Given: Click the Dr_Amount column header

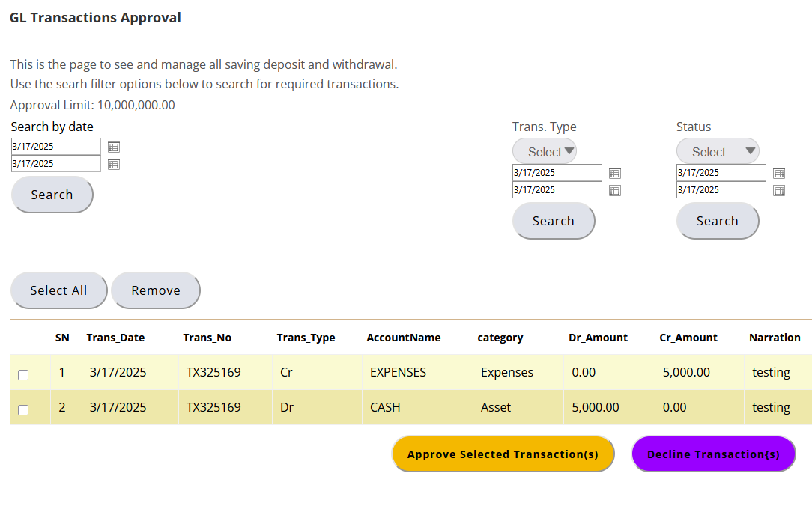Looking at the screenshot, I should [598, 338].
